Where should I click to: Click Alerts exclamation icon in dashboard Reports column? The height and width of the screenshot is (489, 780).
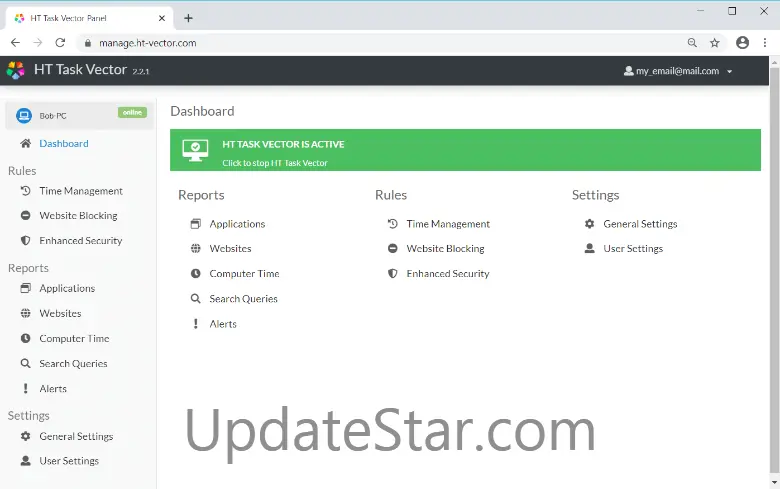pos(195,324)
